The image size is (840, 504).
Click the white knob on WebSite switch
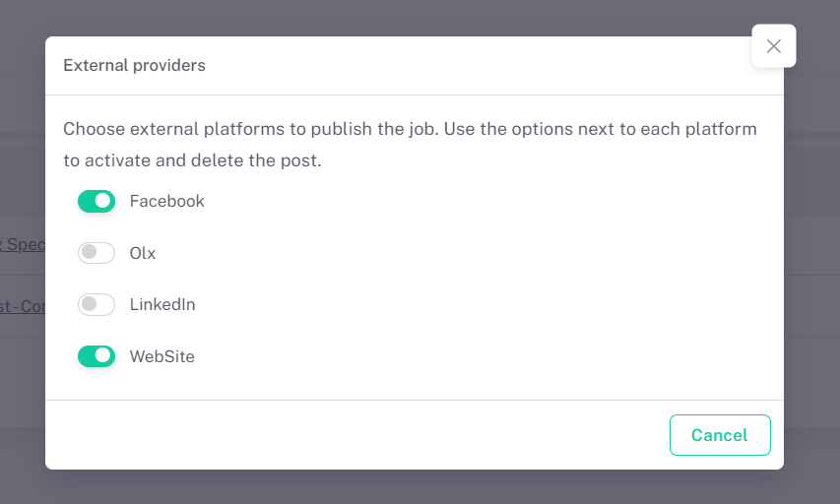click(103, 356)
